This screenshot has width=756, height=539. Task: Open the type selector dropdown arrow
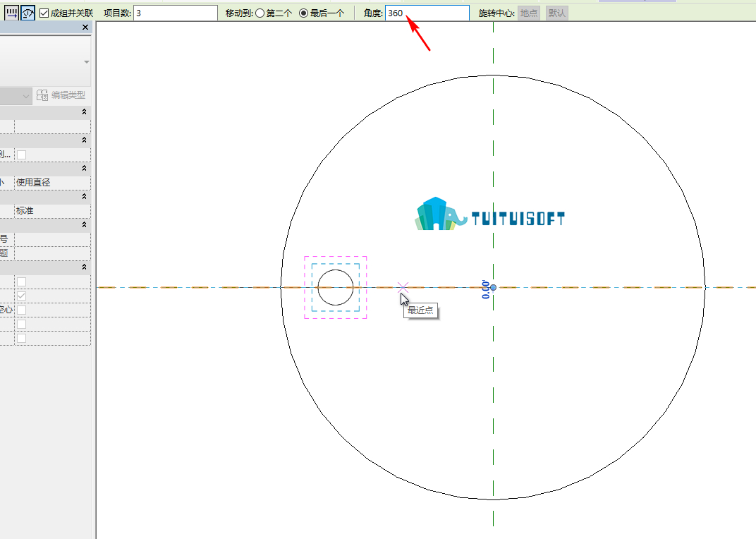click(x=86, y=62)
